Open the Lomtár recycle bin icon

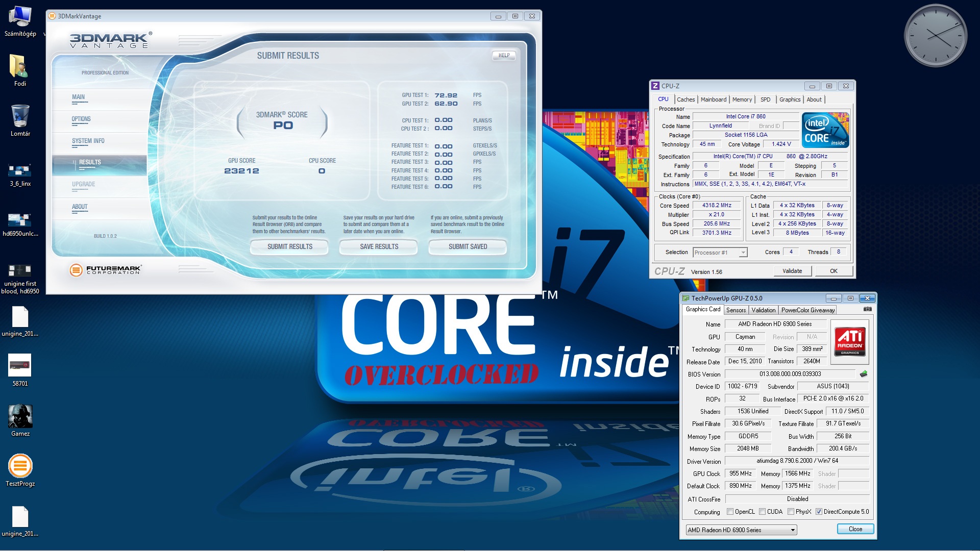coord(20,116)
